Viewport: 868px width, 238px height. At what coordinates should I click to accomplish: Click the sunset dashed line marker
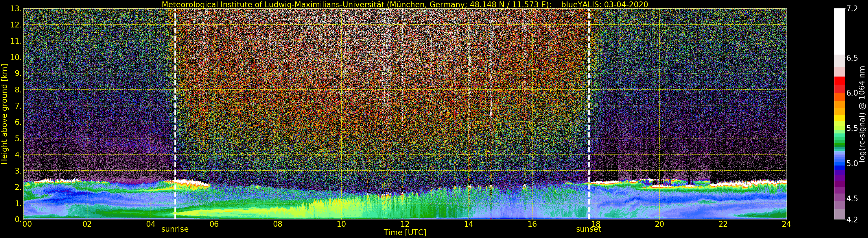pyautogui.click(x=589, y=114)
